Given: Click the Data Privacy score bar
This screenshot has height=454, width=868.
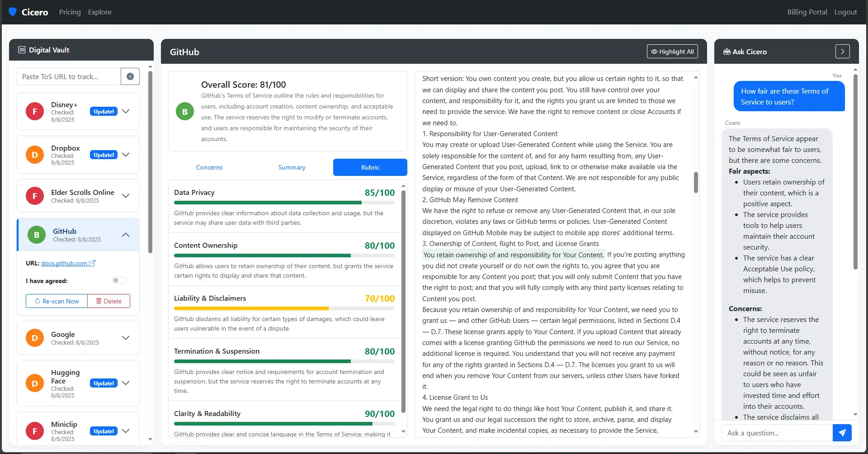Looking at the screenshot, I should 284,203.
